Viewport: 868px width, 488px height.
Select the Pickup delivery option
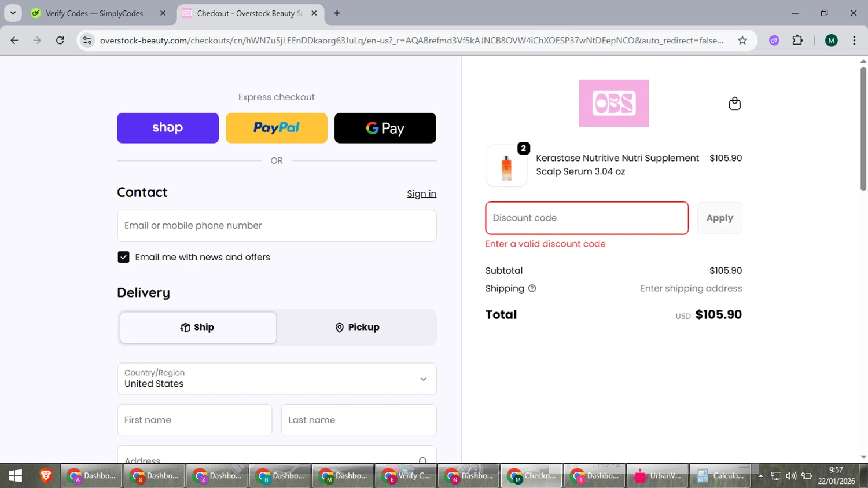tap(357, 328)
